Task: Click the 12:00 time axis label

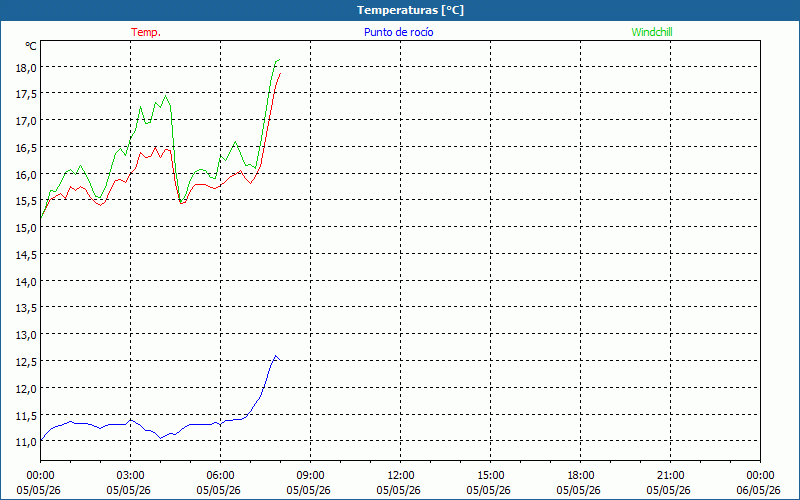Action: (401, 476)
